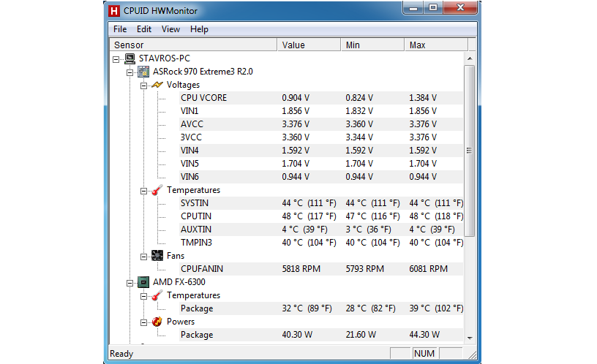The height and width of the screenshot is (364, 597).
Task: Open the View menu
Action: pos(170,29)
